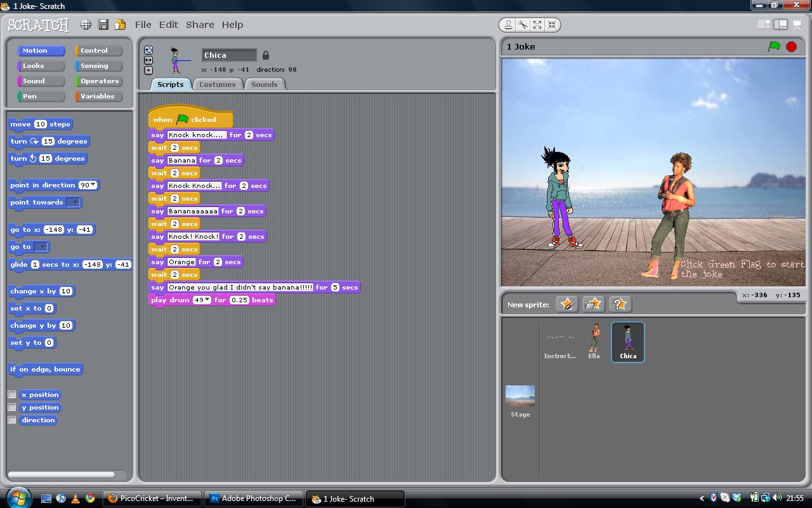The height and width of the screenshot is (508, 812).
Task: Start the joke with the green flag
Action: coord(774,46)
